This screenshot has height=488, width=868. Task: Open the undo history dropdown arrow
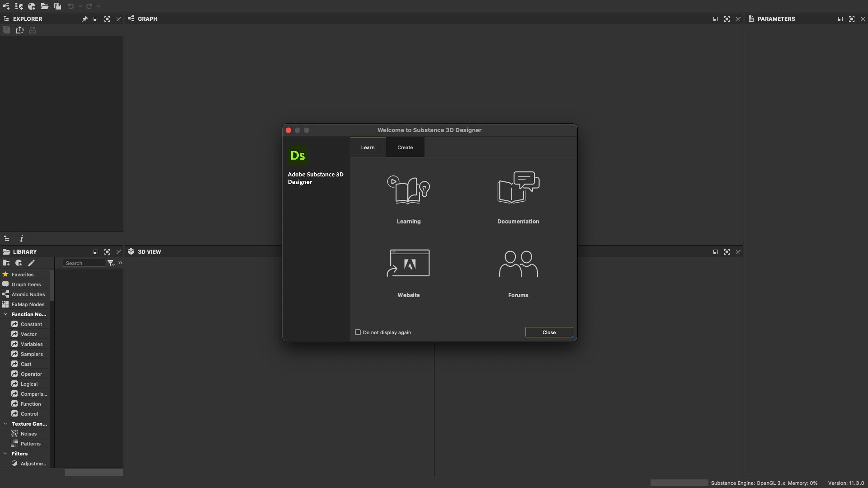tap(80, 6)
